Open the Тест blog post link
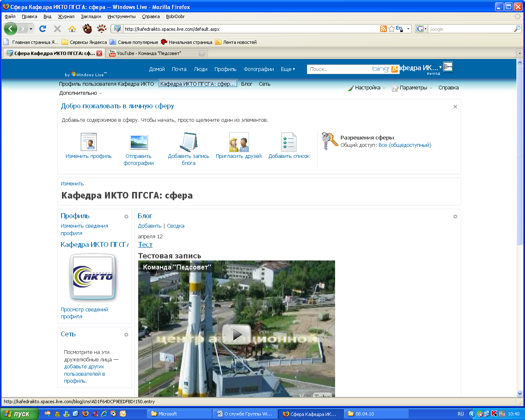Image resolution: width=525 pixels, height=420 pixels. pos(145,244)
